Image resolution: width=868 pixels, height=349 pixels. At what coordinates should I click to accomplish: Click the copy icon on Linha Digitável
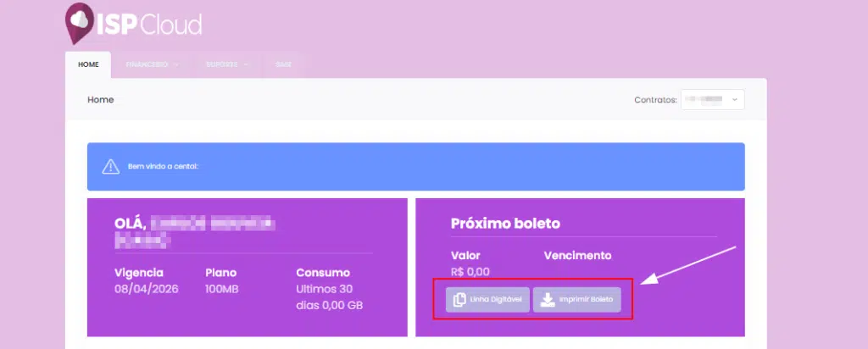pyautogui.click(x=459, y=300)
